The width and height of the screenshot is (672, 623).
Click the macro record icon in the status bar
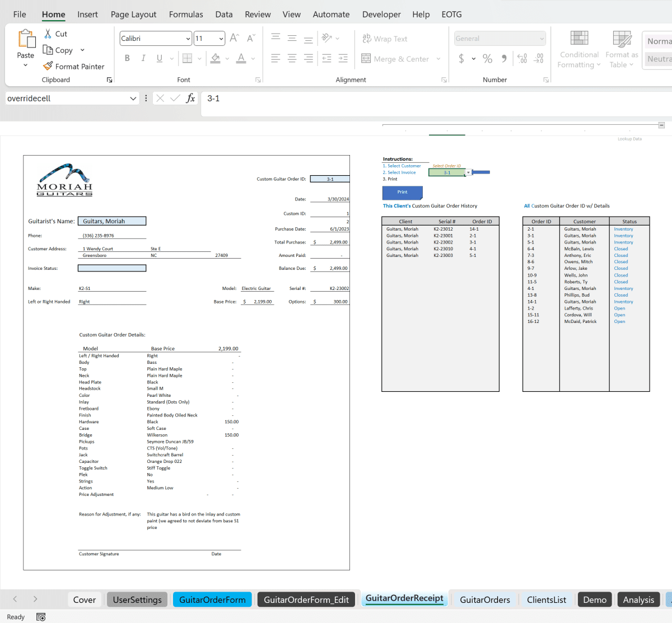(40, 616)
